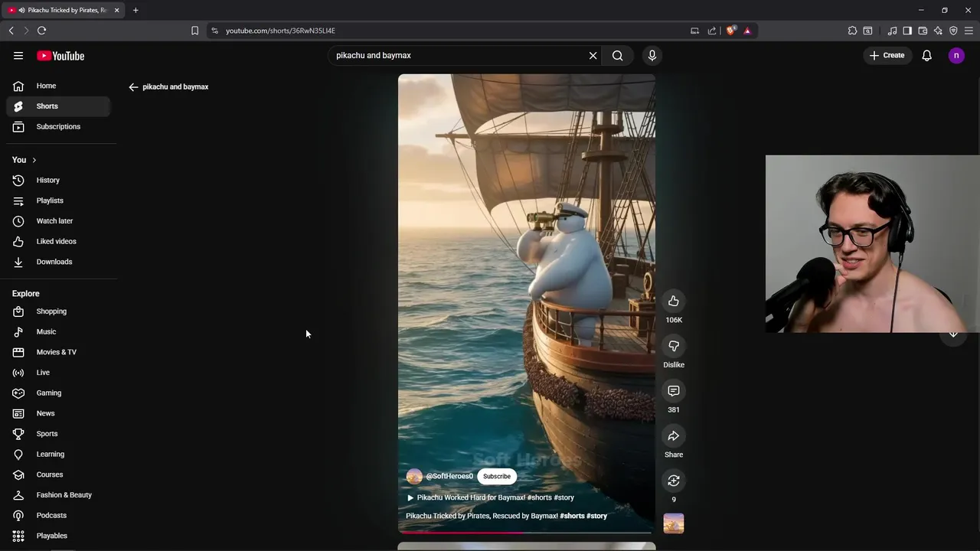
Task: Open Movies & TV under Explore
Action: tap(58, 352)
